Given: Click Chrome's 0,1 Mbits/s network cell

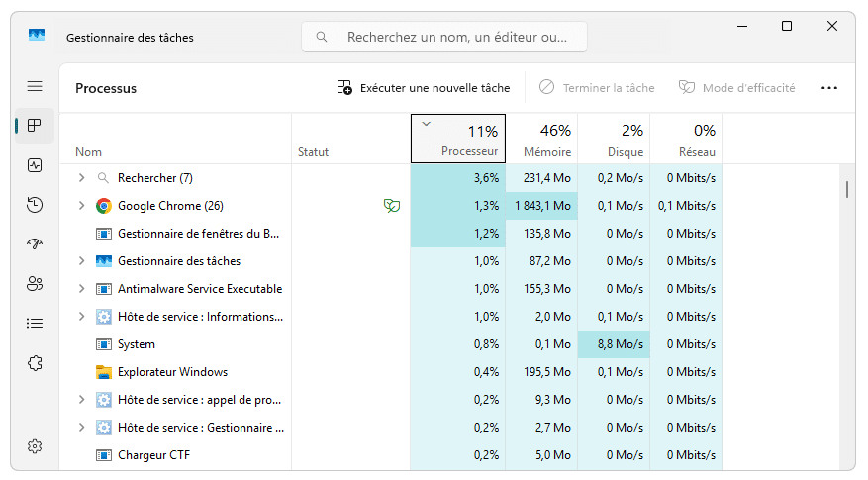Looking at the screenshot, I should (686, 206).
